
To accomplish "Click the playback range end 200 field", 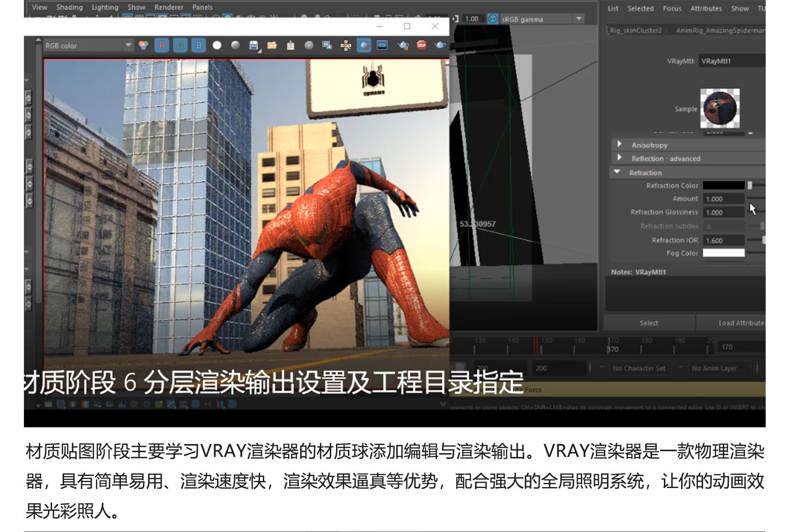I will click(560, 368).
